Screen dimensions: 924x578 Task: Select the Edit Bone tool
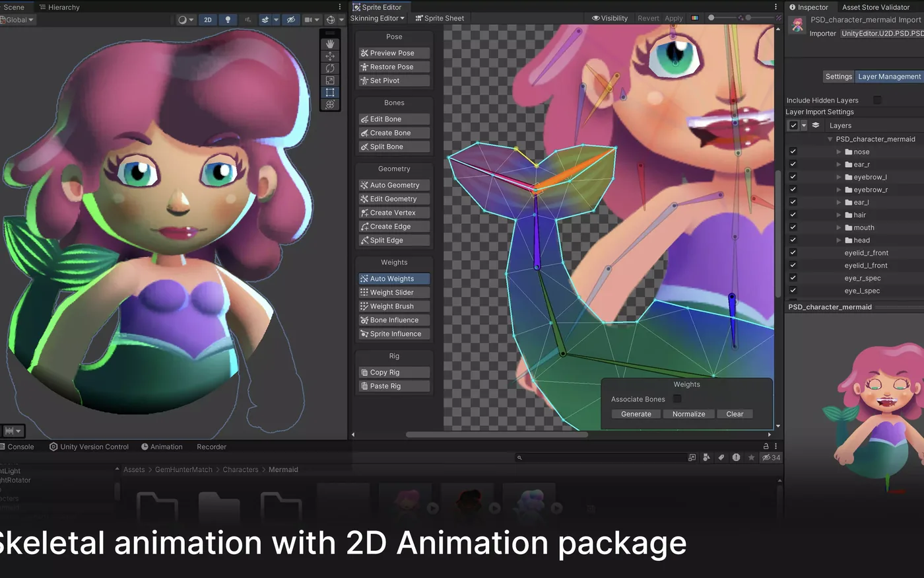[394, 119]
